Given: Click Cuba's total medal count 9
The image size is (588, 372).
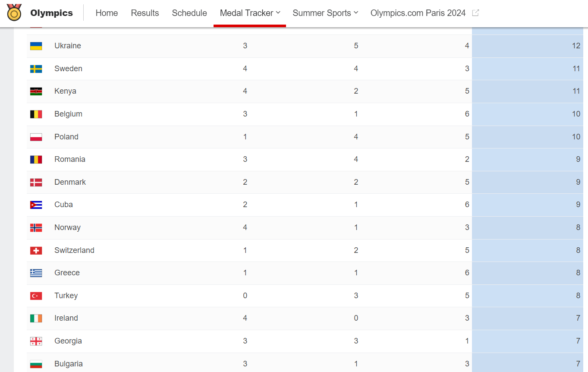Looking at the screenshot, I should click(578, 205).
